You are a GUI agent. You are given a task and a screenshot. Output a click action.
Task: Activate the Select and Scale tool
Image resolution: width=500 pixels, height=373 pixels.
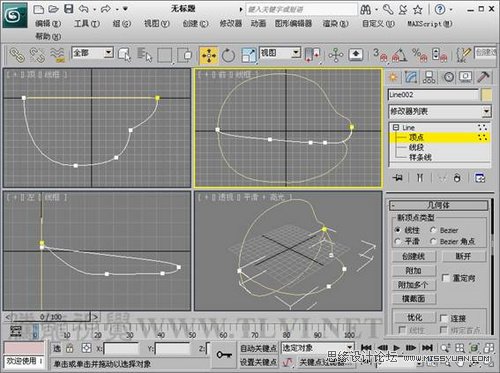pos(249,55)
